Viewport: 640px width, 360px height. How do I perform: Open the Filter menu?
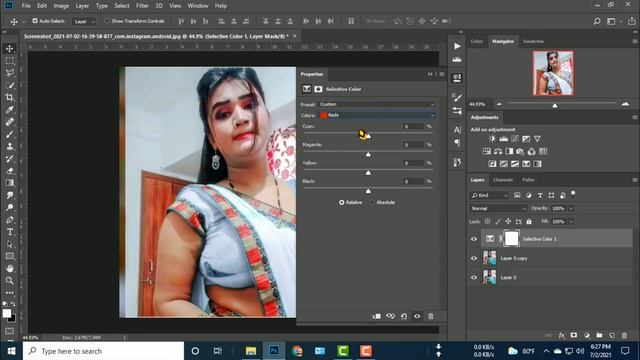142,6
